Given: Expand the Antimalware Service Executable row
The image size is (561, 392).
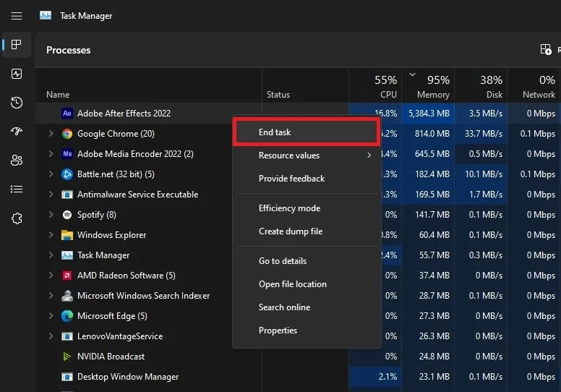Looking at the screenshot, I should point(51,195).
